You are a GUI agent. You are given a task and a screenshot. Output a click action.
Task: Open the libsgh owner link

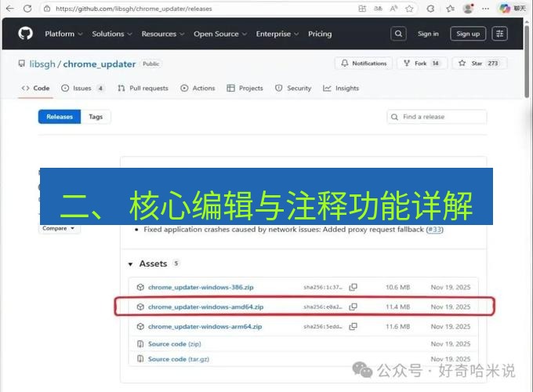[42, 64]
